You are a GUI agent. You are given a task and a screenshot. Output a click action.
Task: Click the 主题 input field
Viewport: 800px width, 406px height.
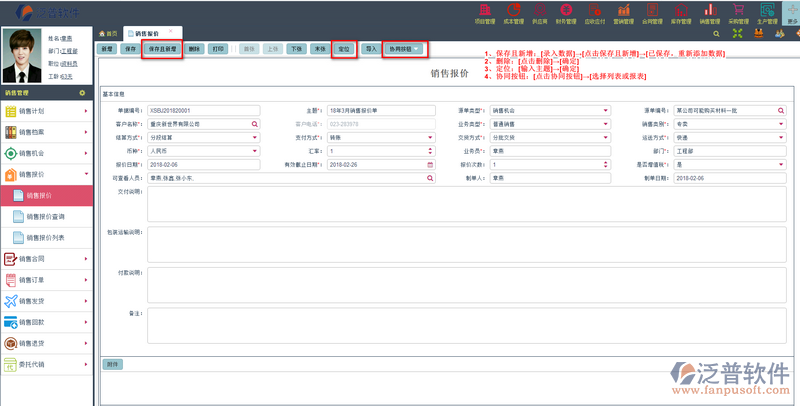tap(381, 110)
